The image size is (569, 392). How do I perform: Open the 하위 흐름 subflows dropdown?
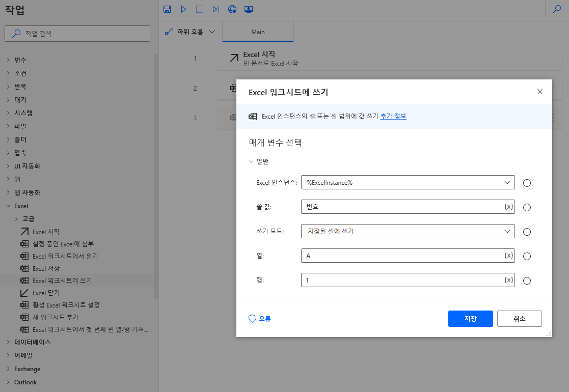pyautogui.click(x=190, y=32)
